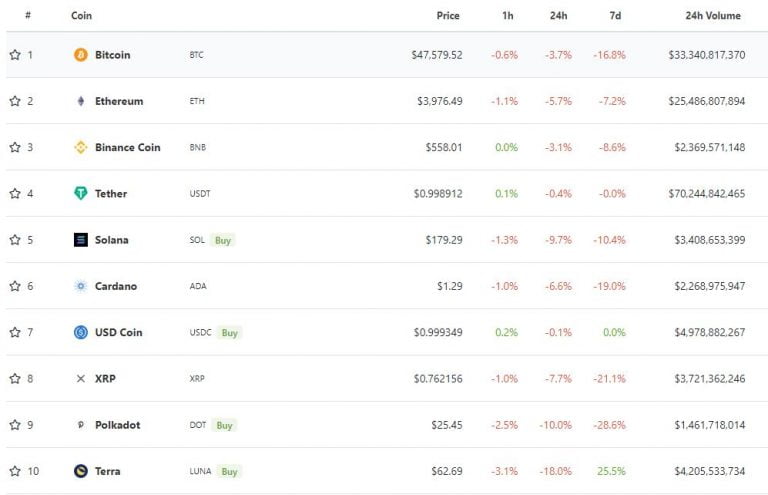Click the Solana logo icon
Screen dimensions: 768x495
click(81, 240)
